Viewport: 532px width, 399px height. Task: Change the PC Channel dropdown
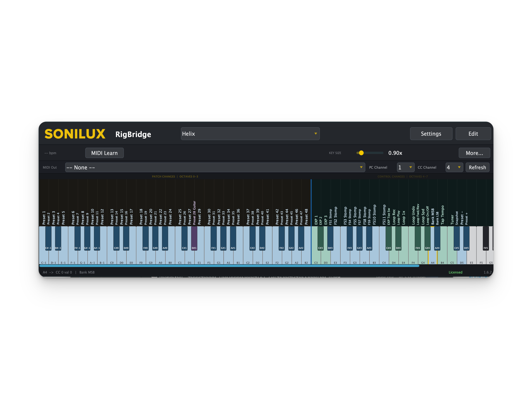[x=405, y=167]
